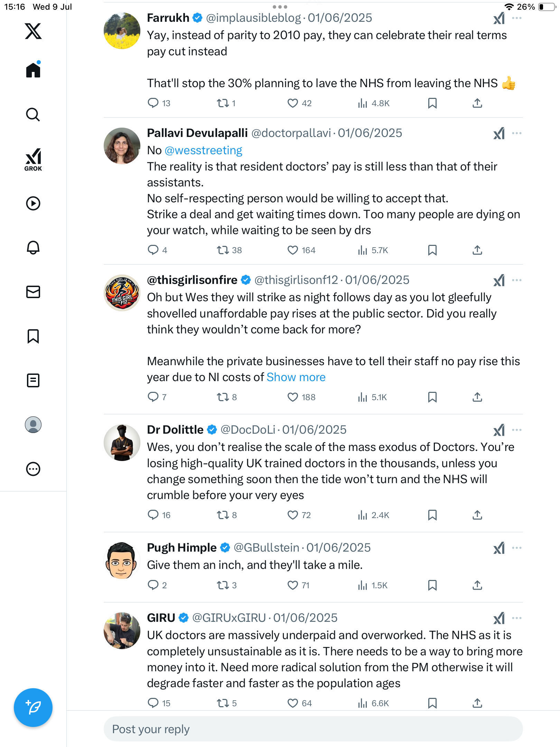Open GIRU's profile picture

[122, 631]
